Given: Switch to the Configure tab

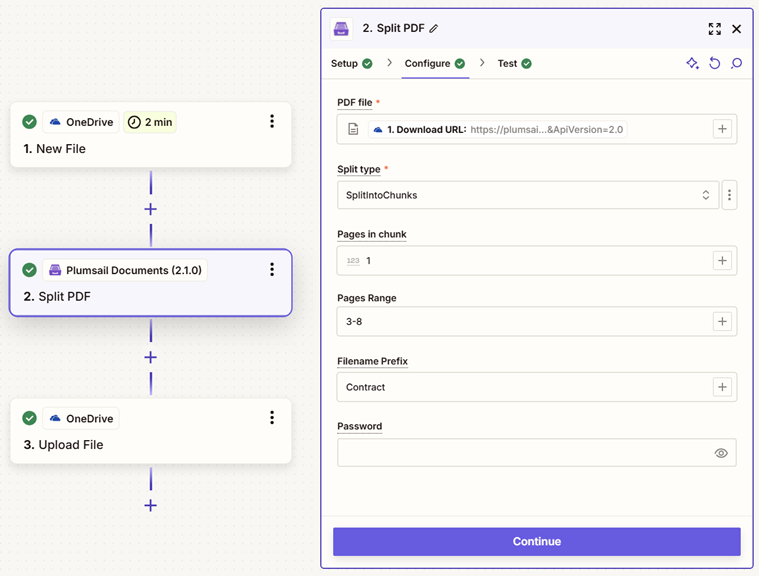Looking at the screenshot, I should click(x=435, y=64).
